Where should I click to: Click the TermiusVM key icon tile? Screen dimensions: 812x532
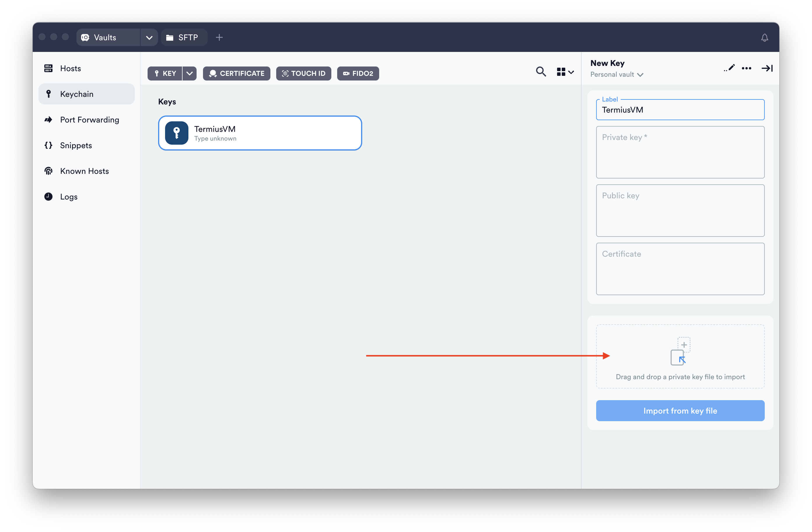click(177, 133)
